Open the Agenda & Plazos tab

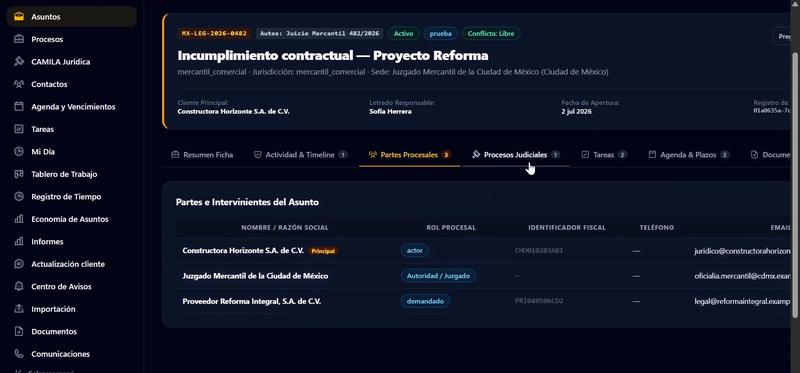point(689,155)
